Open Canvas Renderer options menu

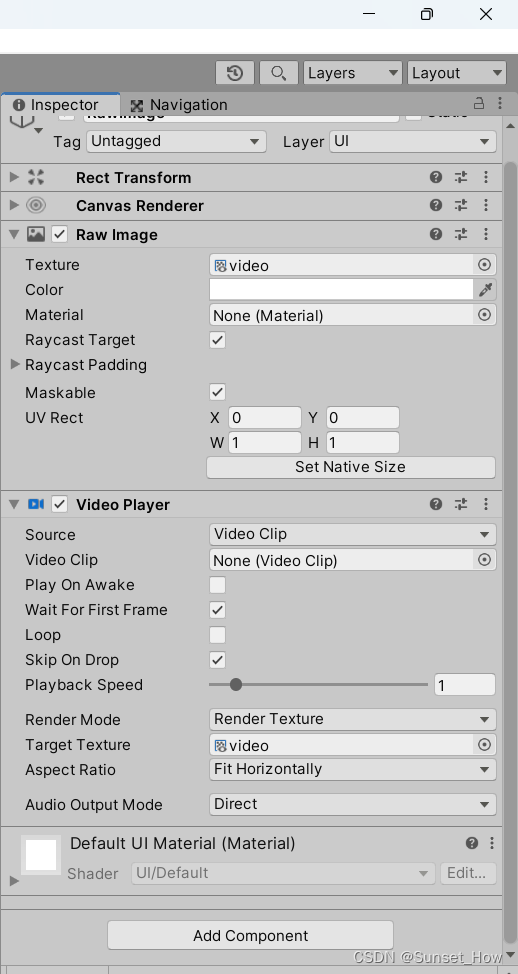click(x=486, y=205)
